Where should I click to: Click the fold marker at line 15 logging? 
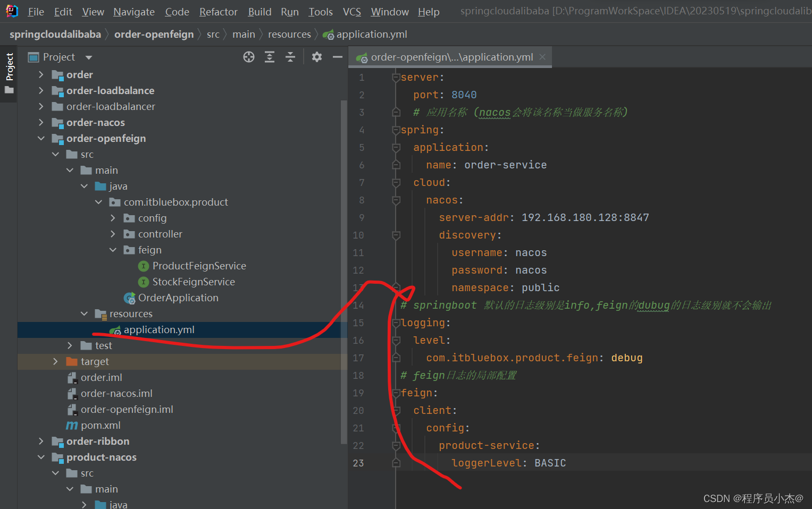click(x=396, y=323)
